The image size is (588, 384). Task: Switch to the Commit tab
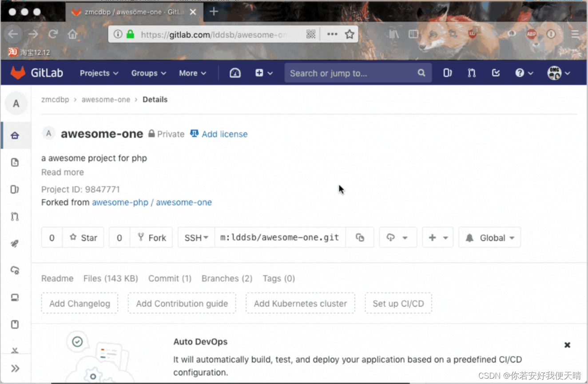coord(170,278)
